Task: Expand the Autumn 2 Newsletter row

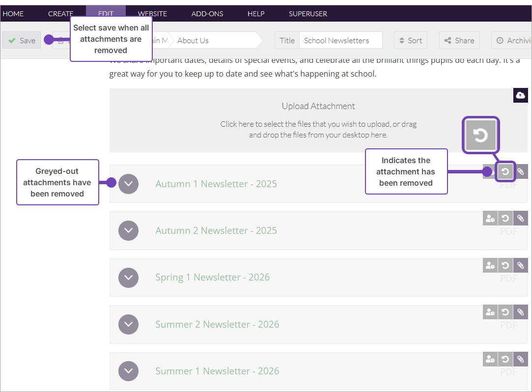Action: tap(129, 230)
